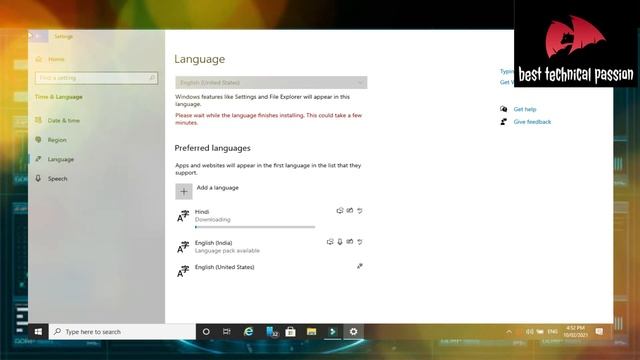Switch to Settings gear in the taskbar
The height and width of the screenshot is (360, 640).
coord(353,332)
